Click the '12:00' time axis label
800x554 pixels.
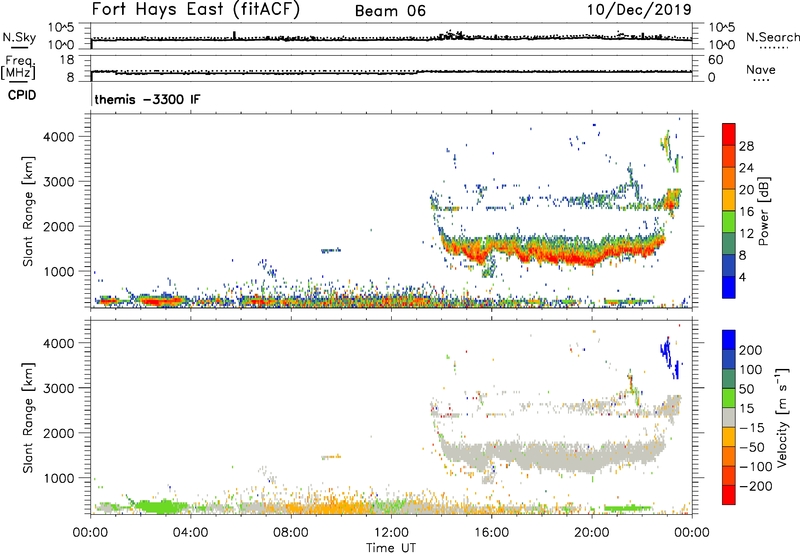pos(391,533)
